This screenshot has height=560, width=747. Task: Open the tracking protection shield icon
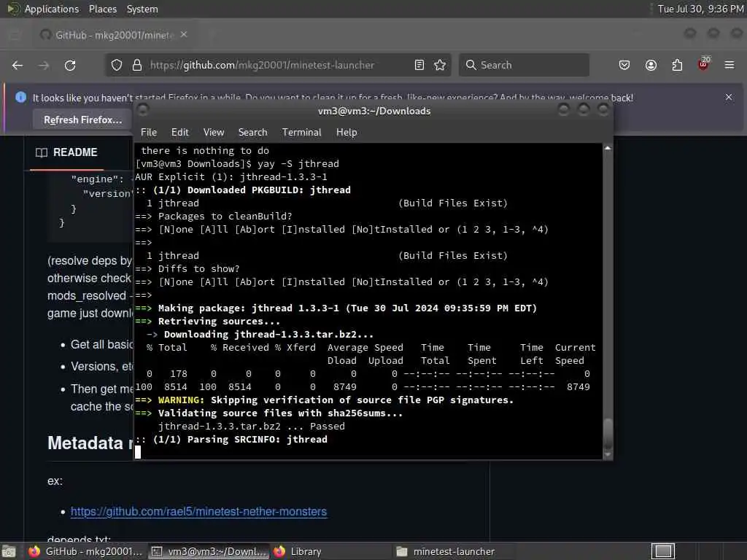tap(117, 65)
